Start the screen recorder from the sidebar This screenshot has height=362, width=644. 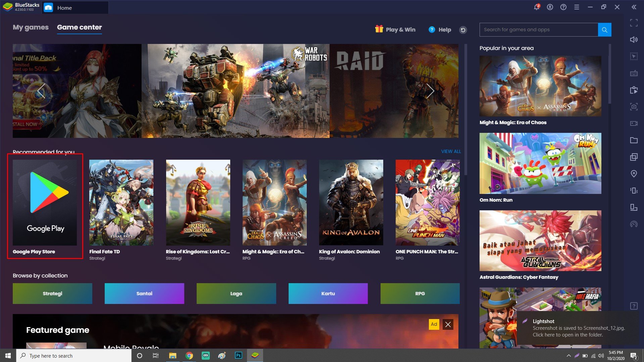point(634,123)
